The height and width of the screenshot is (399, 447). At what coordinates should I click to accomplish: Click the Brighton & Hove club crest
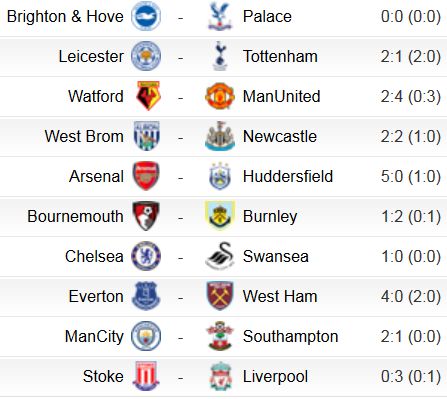146,16
